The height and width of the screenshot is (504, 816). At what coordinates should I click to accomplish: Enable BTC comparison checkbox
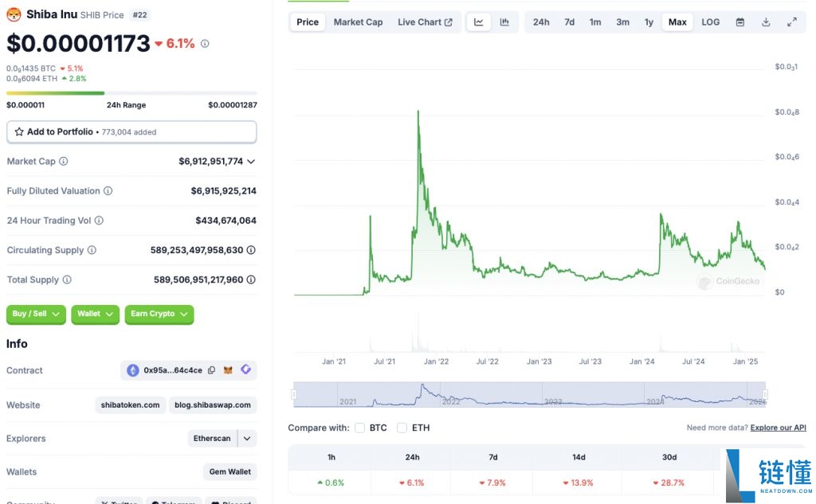pos(360,428)
